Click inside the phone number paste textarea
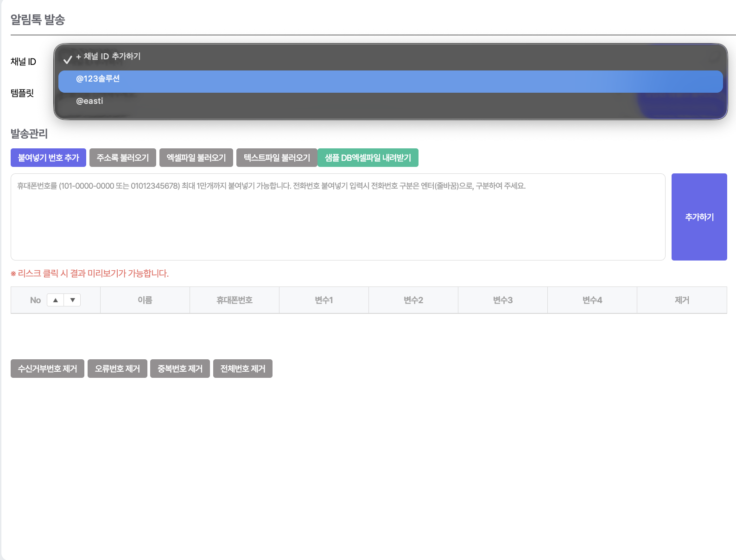 point(337,217)
